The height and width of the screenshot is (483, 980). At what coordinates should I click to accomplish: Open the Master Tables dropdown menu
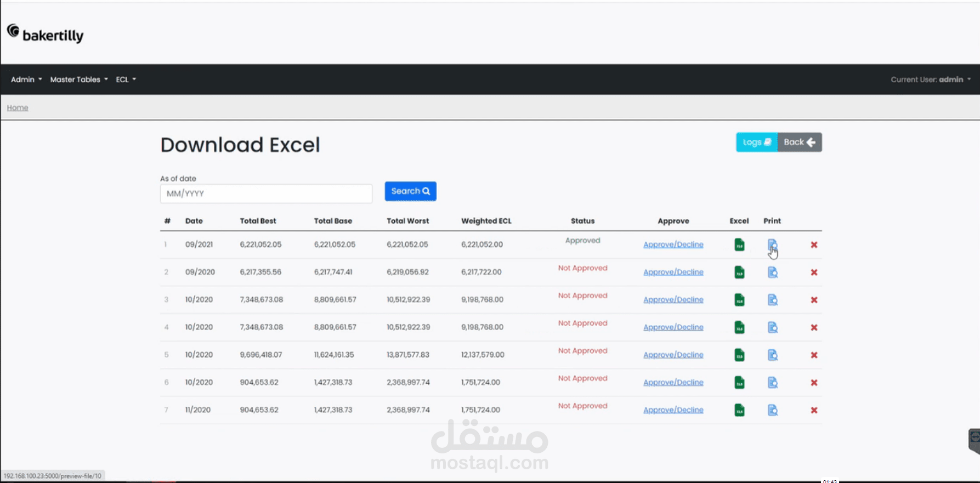point(79,79)
